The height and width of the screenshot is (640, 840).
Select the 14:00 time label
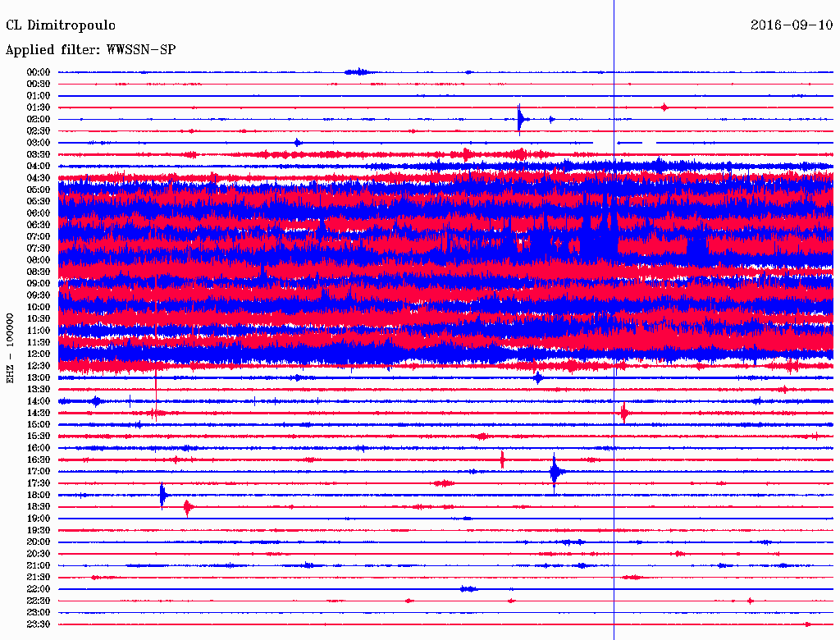39,401
